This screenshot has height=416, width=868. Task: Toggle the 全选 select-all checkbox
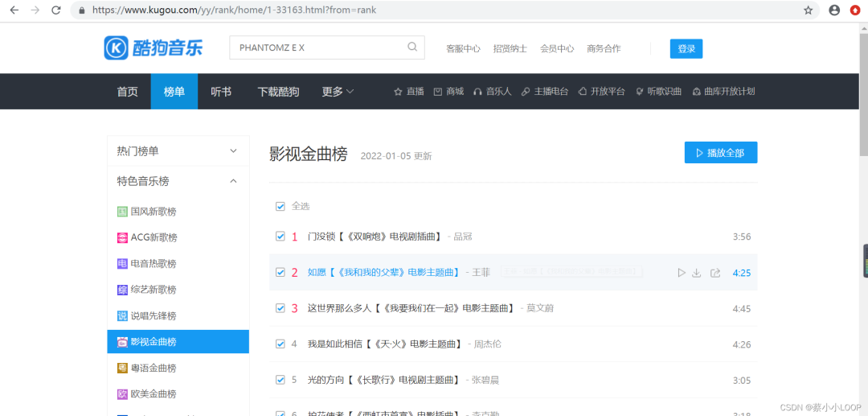[280, 207]
